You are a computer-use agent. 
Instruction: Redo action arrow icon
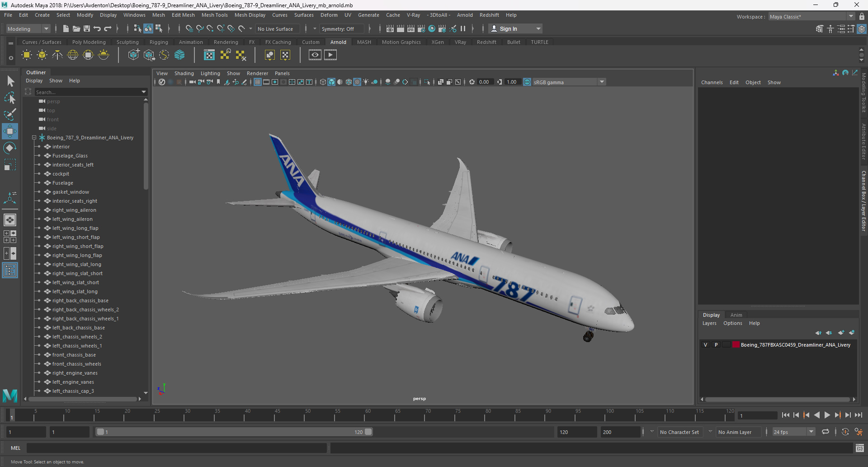108,29
